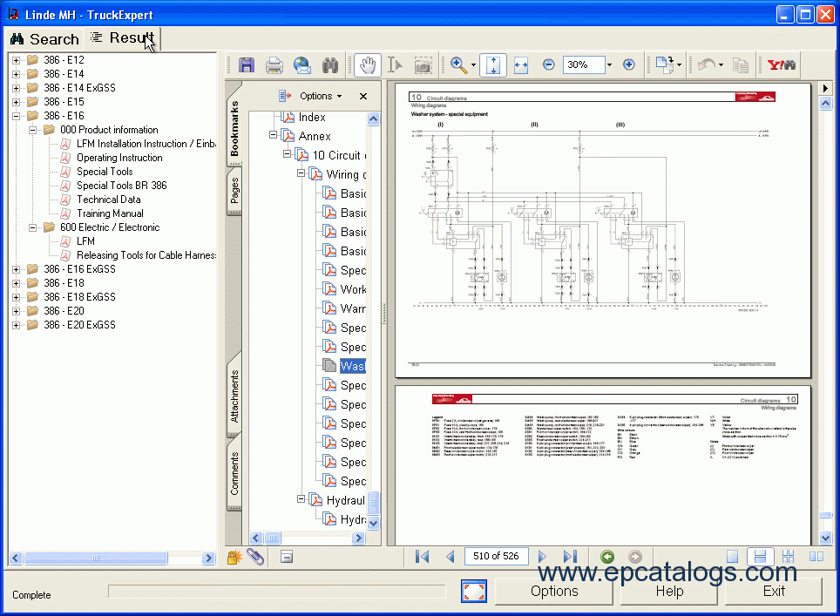Image resolution: width=840 pixels, height=616 pixels.
Task: Click the zoom in plus button
Action: 629,64
